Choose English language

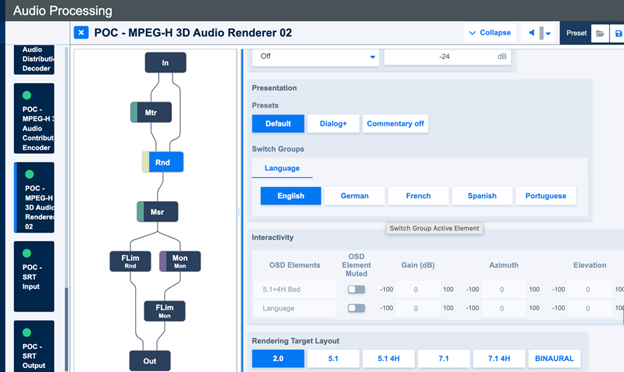click(291, 196)
